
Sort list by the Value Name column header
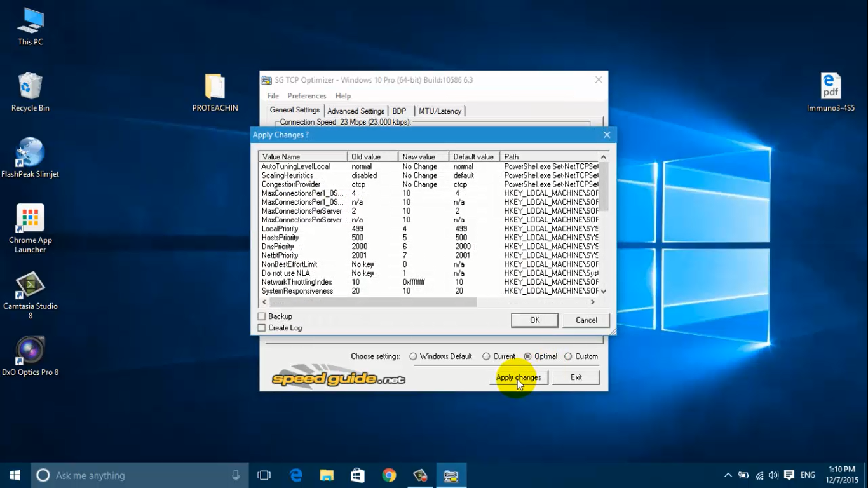(302, 156)
